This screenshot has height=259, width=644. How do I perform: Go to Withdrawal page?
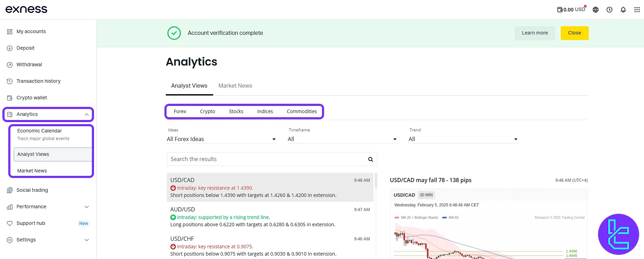pos(29,64)
